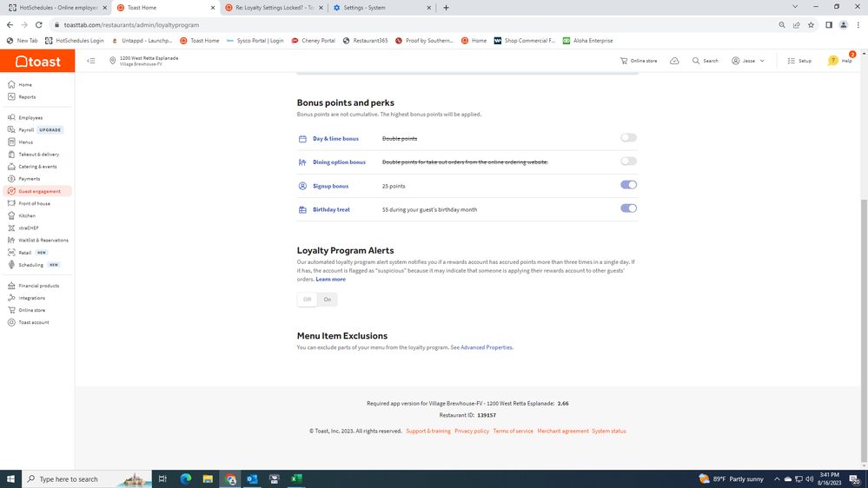Open the Chrome tab search dropdown
868x488 pixels.
pos(794,7)
